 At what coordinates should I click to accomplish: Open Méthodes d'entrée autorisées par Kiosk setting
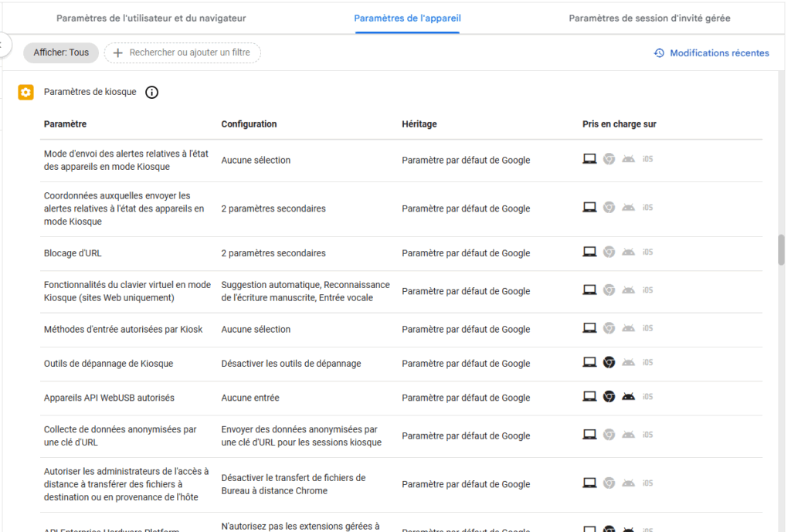(123, 330)
